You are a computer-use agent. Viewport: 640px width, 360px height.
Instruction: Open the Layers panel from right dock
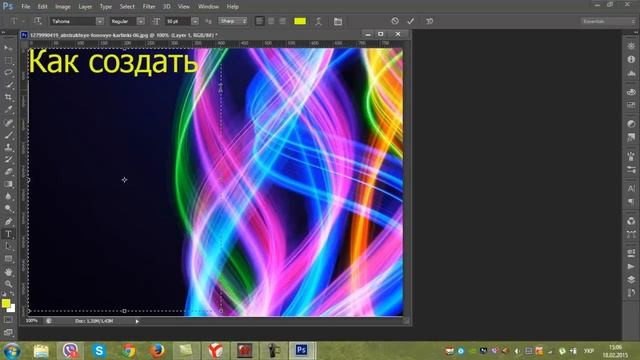click(631, 280)
